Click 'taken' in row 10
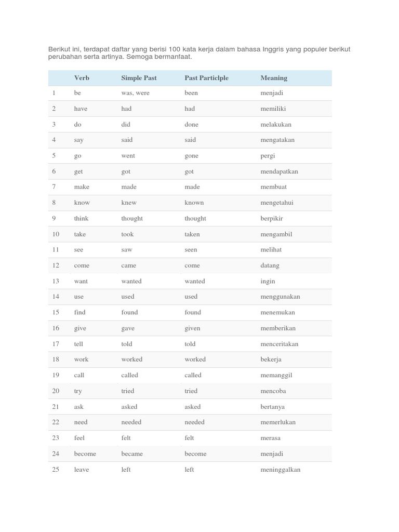399x532 pixels. pyautogui.click(x=192, y=234)
